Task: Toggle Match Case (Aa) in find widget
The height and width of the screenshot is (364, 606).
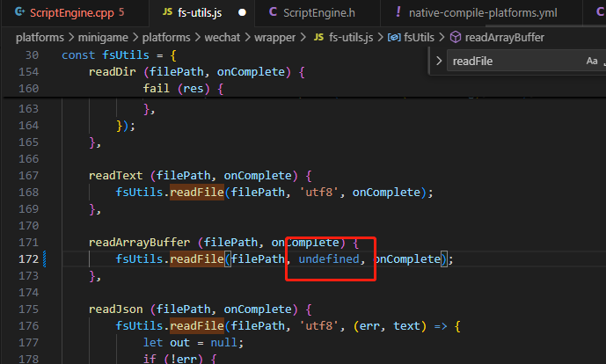Action: (x=592, y=61)
